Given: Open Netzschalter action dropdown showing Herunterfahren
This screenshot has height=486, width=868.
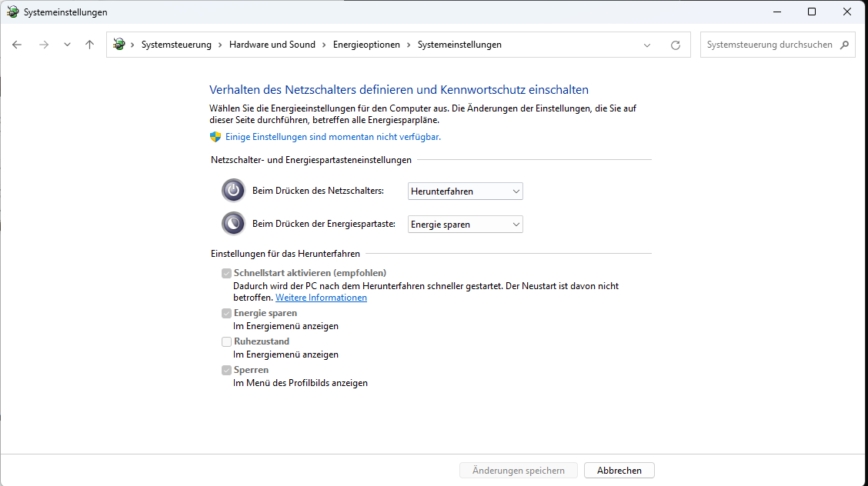Looking at the screenshot, I should [x=465, y=191].
